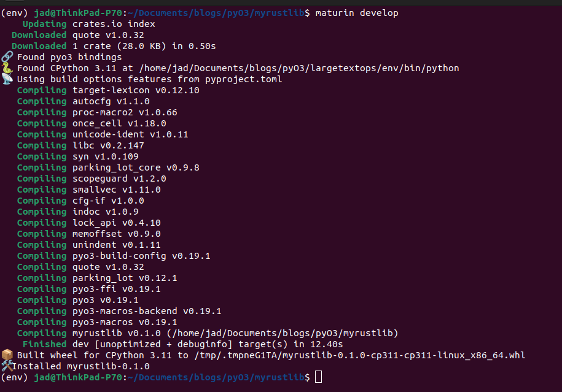This screenshot has height=392, width=562.
Task: Click the "Installed myrustlib-0.1.0" message
Action: pos(83,366)
